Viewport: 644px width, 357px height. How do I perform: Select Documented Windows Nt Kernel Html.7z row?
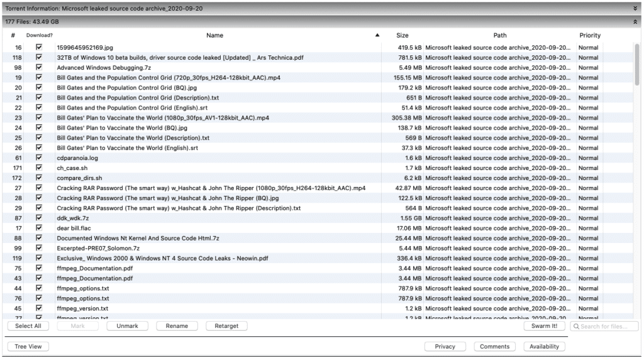[x=138, y=238]
